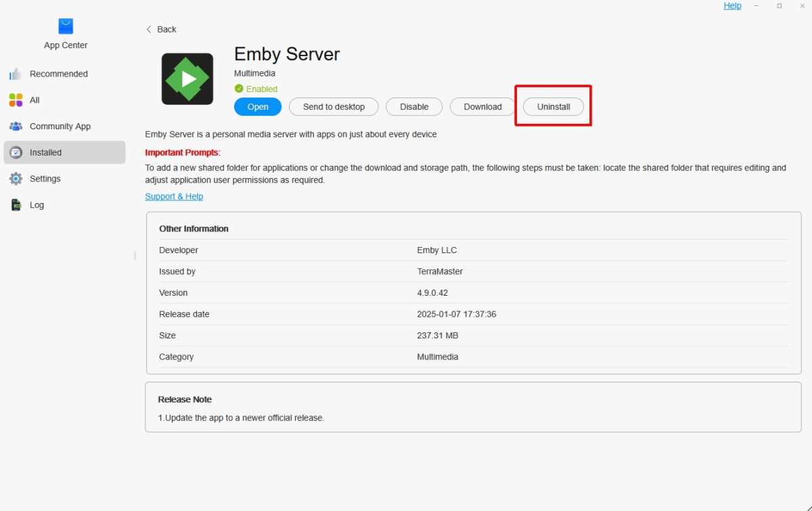The image size is (812, 511).
Task: Open the Support & Help link
Action: pos(174,196)
